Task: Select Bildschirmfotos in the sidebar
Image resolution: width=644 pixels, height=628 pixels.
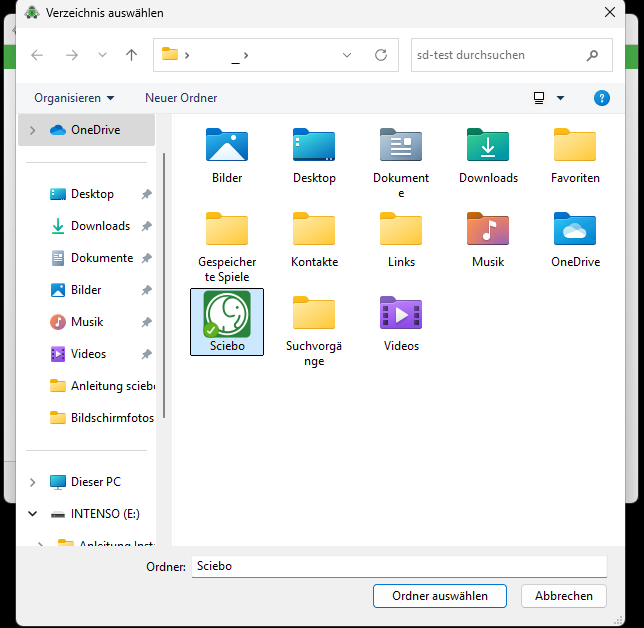Action: pos(110,418)
